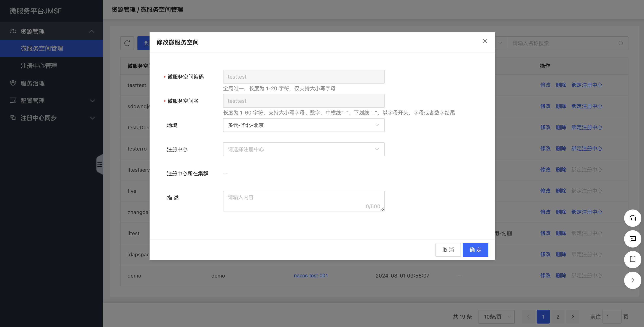Click the 确定 button
This screenshot has width=644, height=327.
(475, 250)
